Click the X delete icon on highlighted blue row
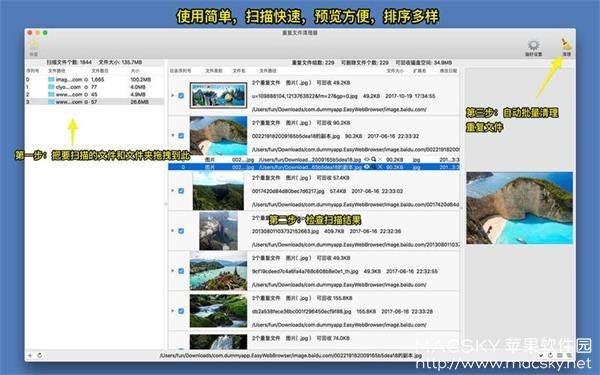This screenshot has height=375, width=600. (380, 167)
